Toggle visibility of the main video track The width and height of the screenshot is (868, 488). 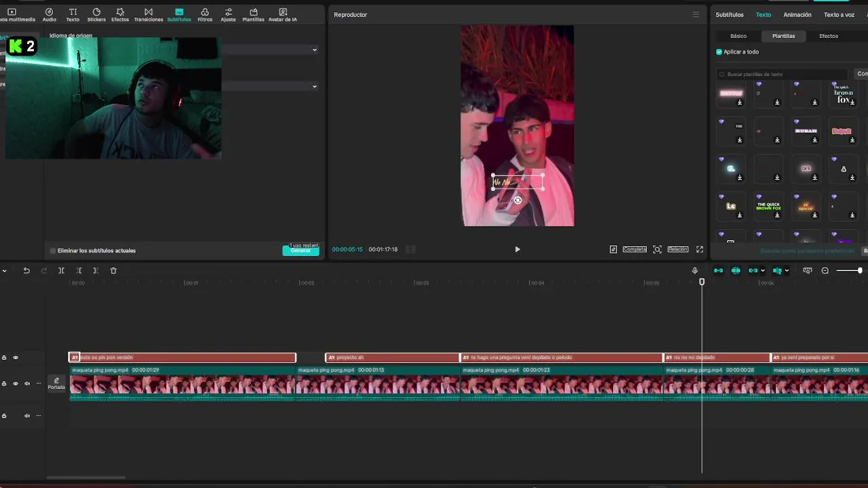pyautogui.click(x=16, y=384)
